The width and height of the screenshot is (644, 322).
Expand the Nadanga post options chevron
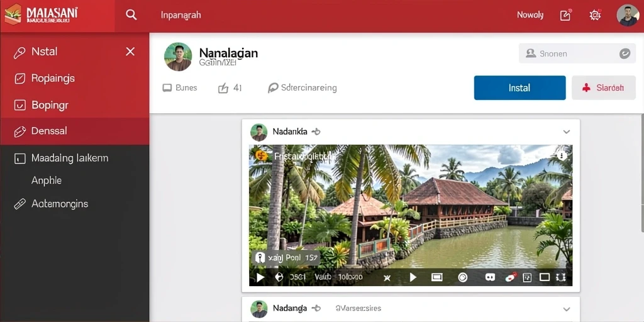pos(567,309)
